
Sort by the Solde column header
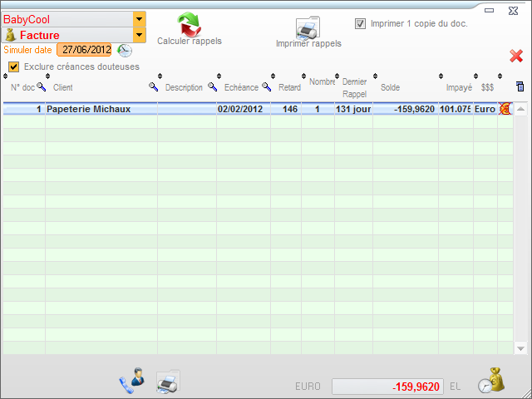(391, 87)
